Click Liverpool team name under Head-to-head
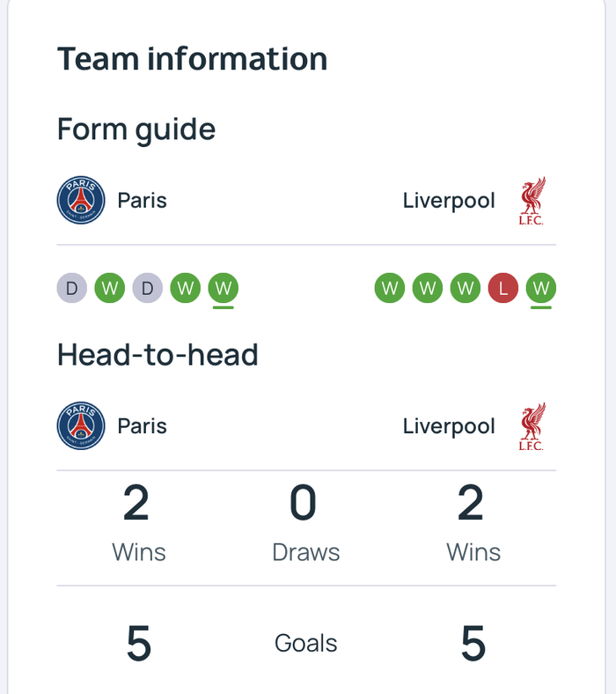Image resolution: width=616 pixels, height=694 pixels. [449, 426]
